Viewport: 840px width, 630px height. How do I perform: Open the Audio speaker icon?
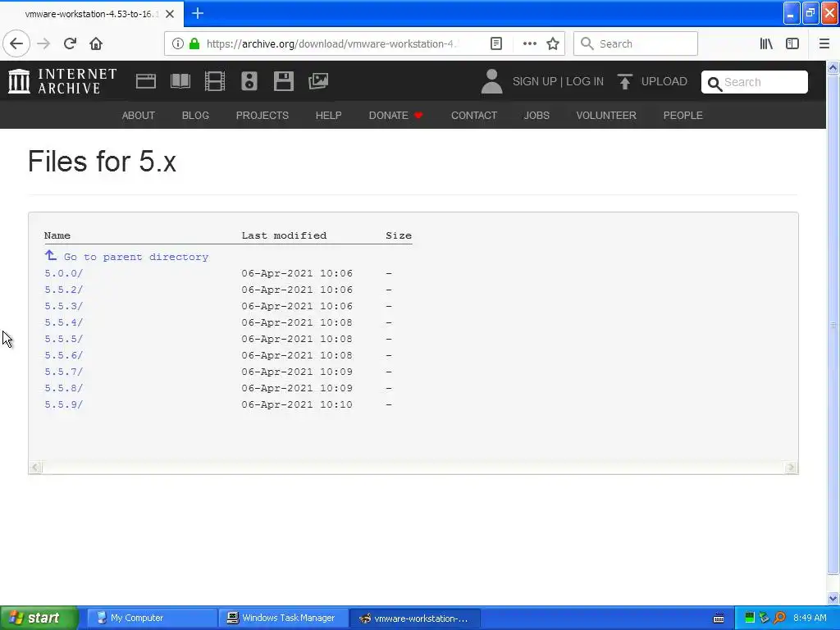tap(249, 81)
